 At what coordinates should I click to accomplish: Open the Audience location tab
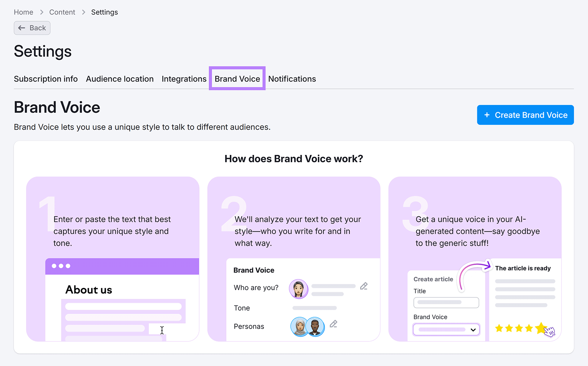[119, 79]
